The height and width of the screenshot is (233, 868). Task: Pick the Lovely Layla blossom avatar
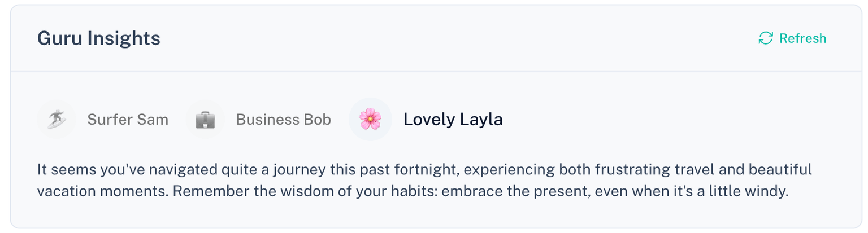[x=370, y=120]
